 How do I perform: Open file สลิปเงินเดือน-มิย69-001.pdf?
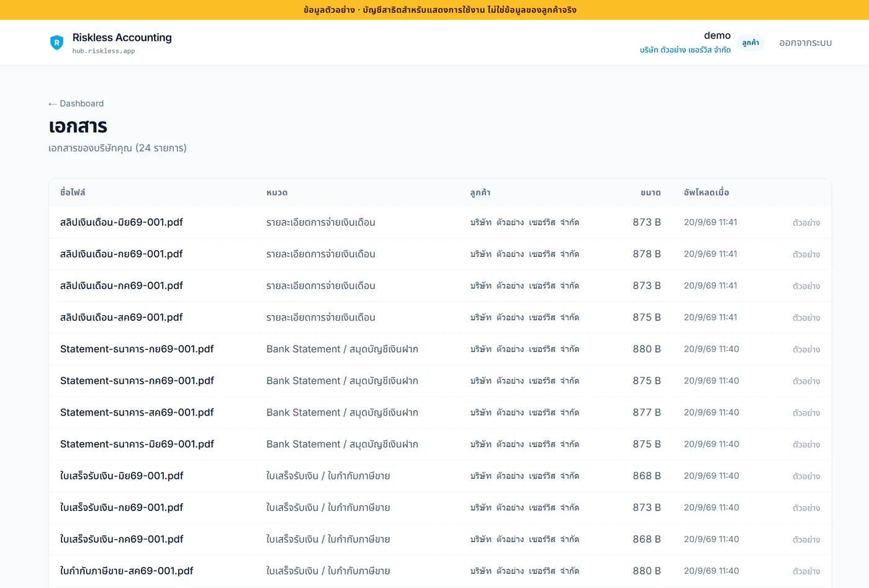pyautogui.click(x=122, y=222)
